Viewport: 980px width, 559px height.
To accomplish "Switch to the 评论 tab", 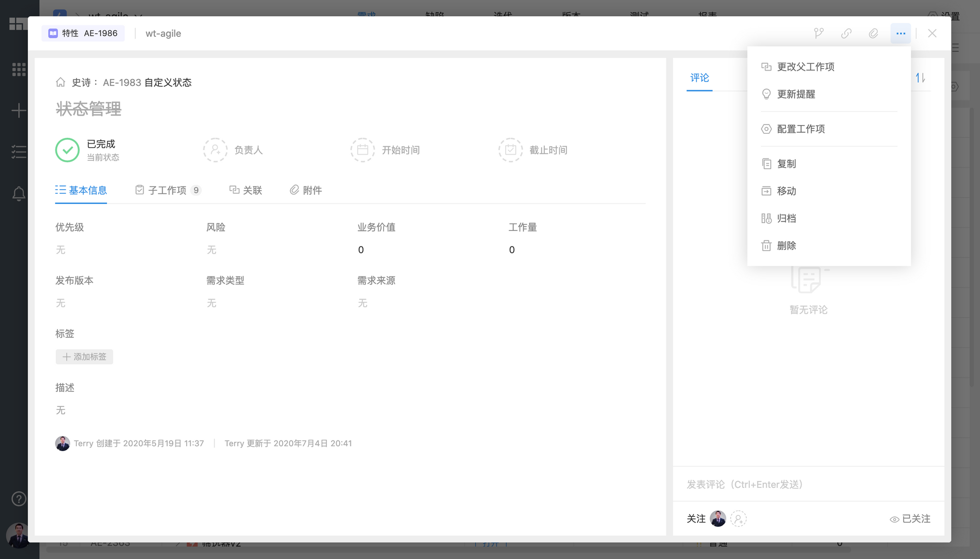I will click(x=699, y=78).
